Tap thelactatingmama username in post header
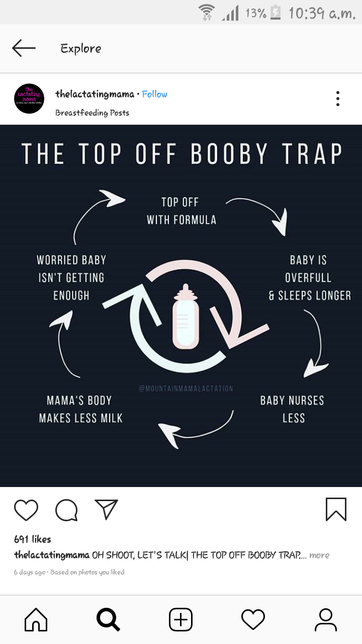This screenshot has height=644, width=362. click(x=95, y=94)
